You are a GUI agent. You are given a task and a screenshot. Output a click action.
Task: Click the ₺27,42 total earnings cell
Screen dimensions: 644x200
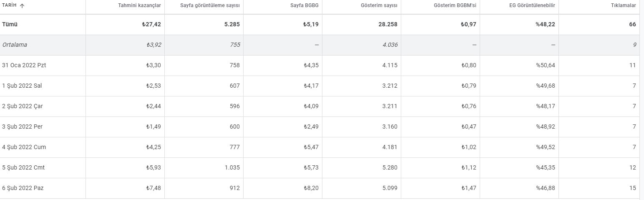(x=151, y=25)
